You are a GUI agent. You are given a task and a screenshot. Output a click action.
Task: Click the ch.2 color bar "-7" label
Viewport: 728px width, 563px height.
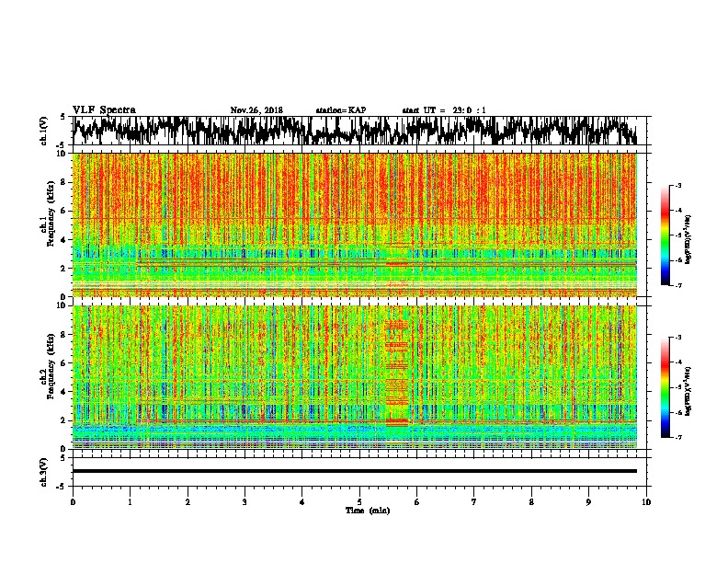678,437
